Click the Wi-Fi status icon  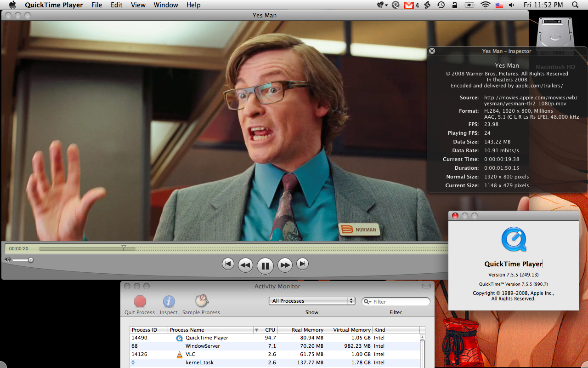[x=486, y=5]
